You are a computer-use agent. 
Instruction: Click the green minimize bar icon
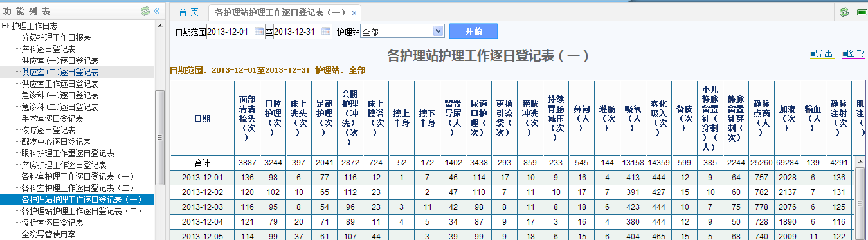click(862, 12)
